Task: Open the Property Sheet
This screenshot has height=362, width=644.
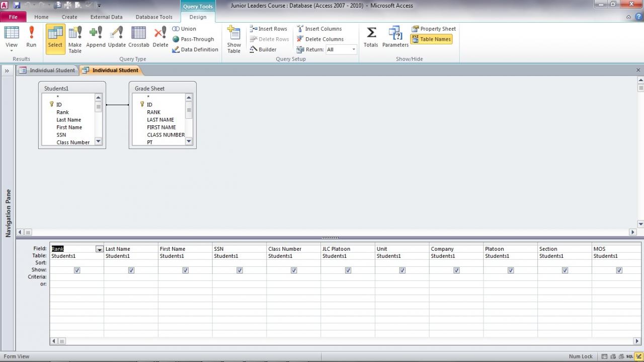Action: pos(434,29)
